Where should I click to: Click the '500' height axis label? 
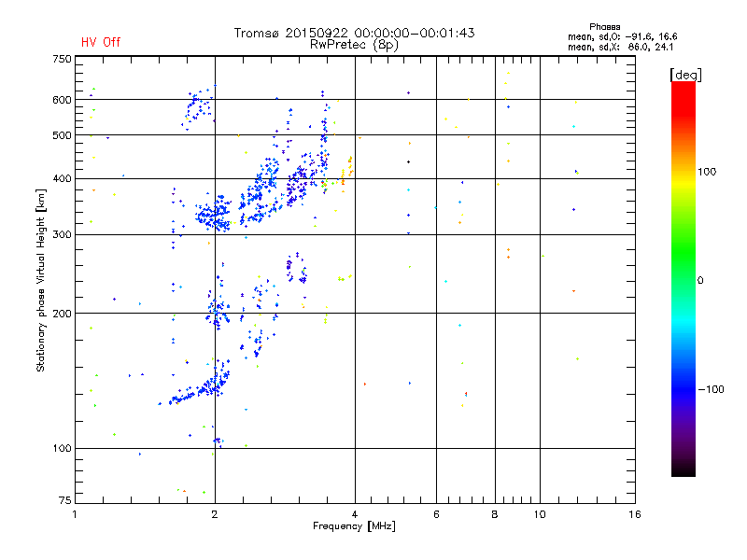click(62, 135)
